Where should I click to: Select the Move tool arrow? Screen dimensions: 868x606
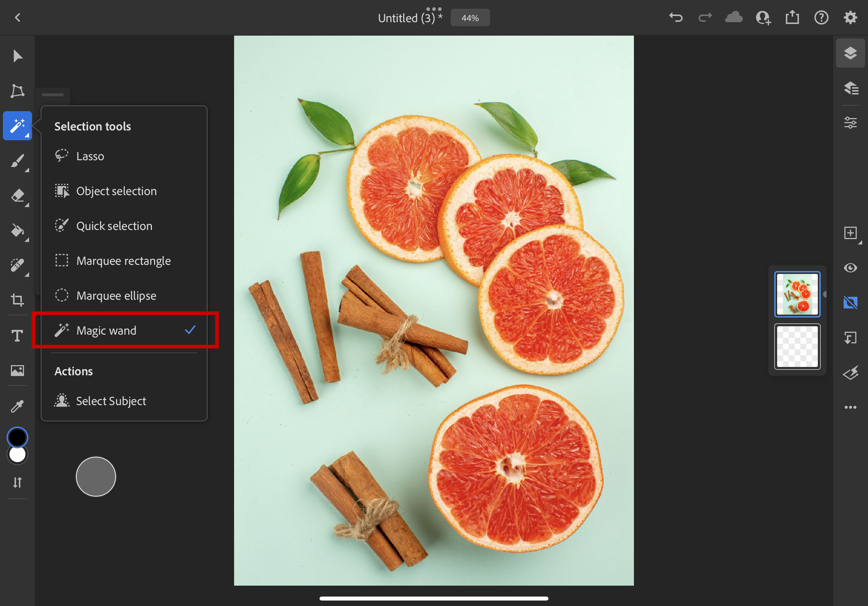(x=17, y=56)
